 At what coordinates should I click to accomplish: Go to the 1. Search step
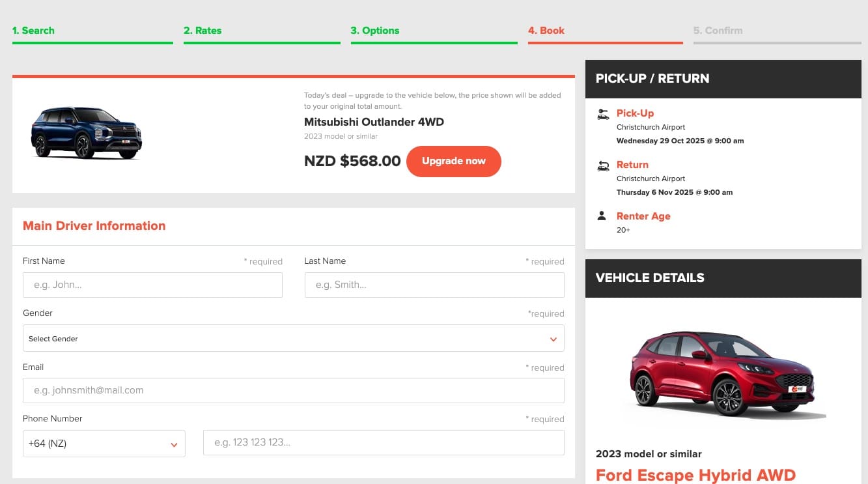click(33, 31)
